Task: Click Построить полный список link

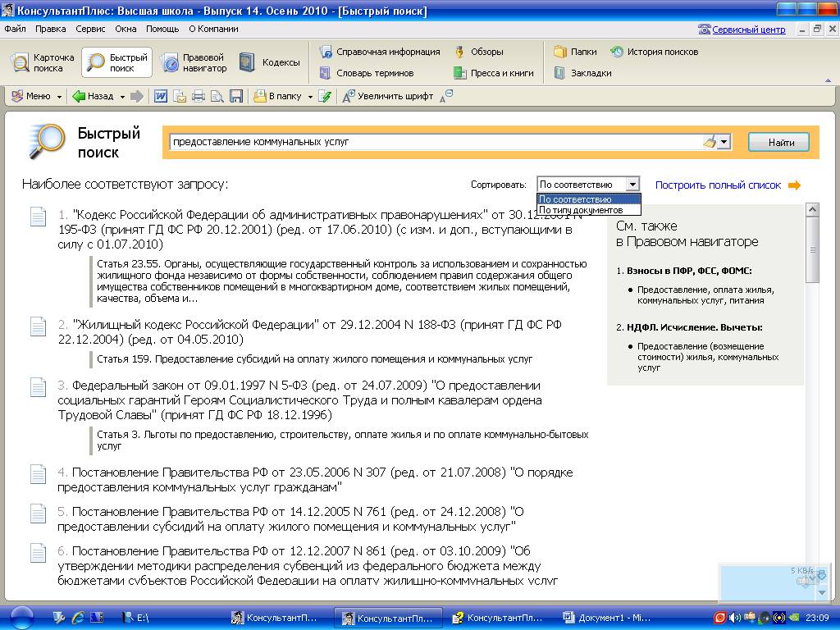Action: 718,185
